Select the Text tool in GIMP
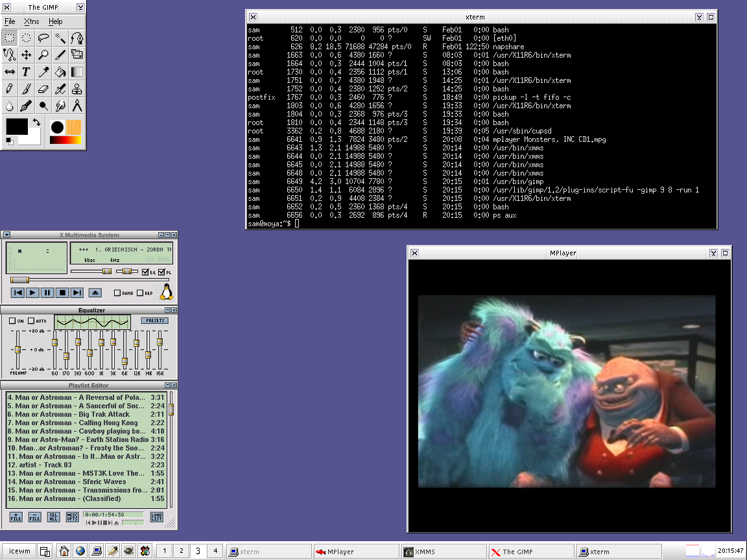This screenshot has height=560, width=747. point(26,72)
